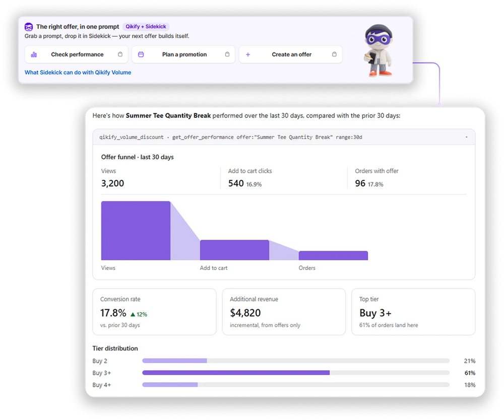504x420 pixels.
Task: Click the Views bar in funnel chart
Action: point(136,231)
